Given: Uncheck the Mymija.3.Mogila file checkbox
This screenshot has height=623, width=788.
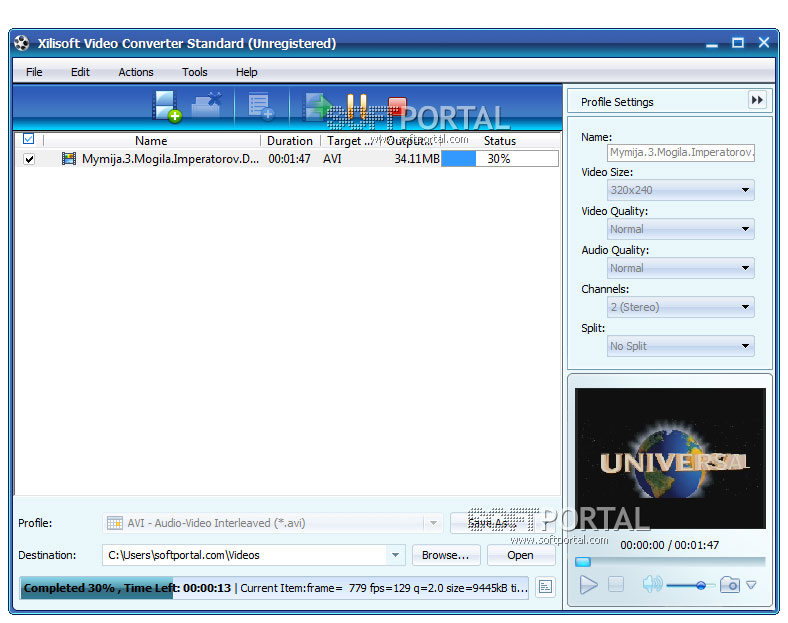Looking at the screenshot, I should [29, 159].
